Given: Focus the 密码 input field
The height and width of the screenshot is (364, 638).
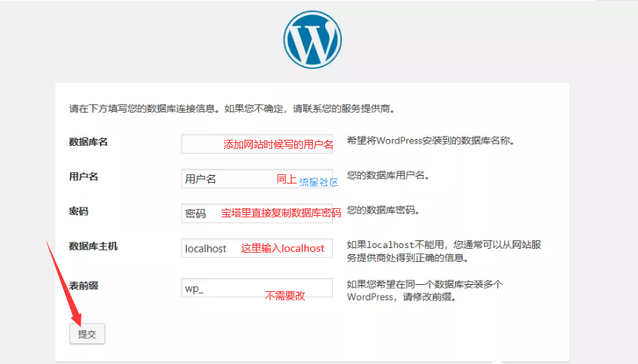Looking at the screenshot, I should coord(257,213).
